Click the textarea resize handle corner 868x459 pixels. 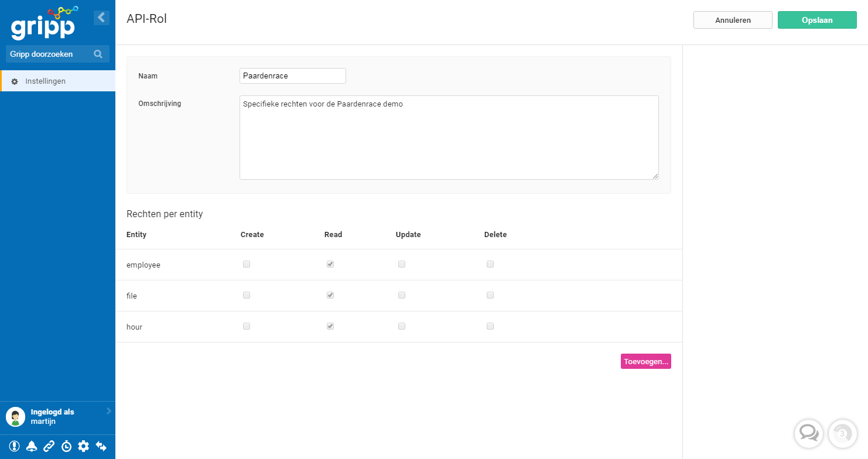click(655, 176)
